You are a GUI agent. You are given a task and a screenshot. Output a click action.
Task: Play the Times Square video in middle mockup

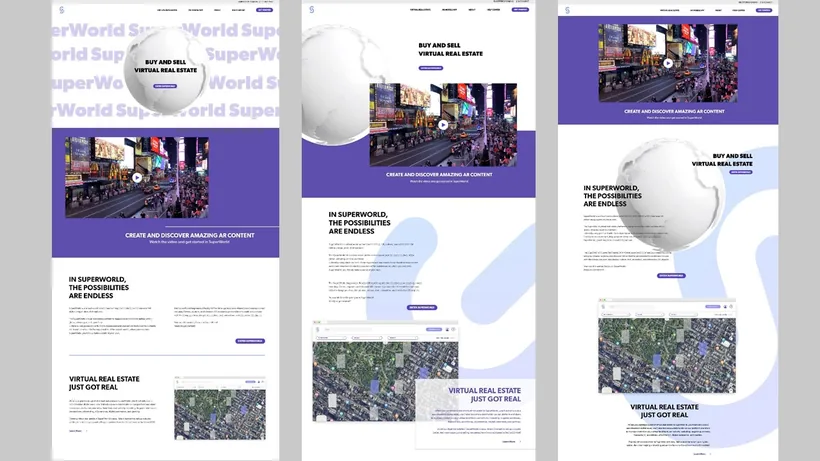[x=443, y=125]
